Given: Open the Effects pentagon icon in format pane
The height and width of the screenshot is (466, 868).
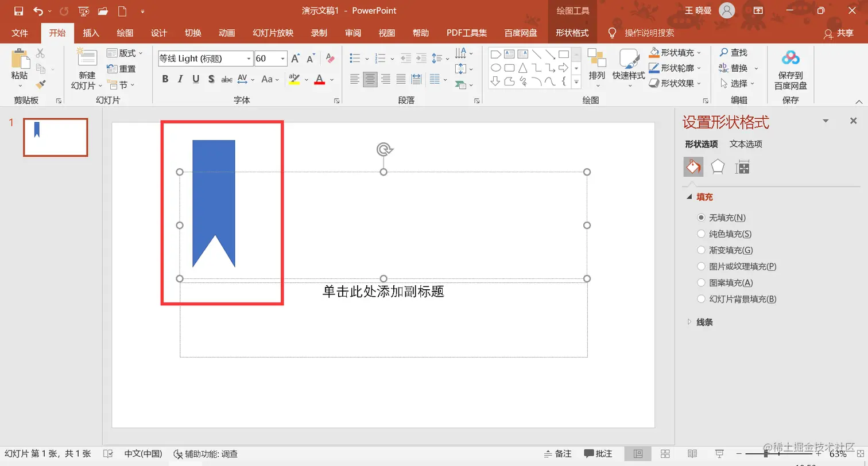Looking at the screenshot, I should click(x=718, y=167).
